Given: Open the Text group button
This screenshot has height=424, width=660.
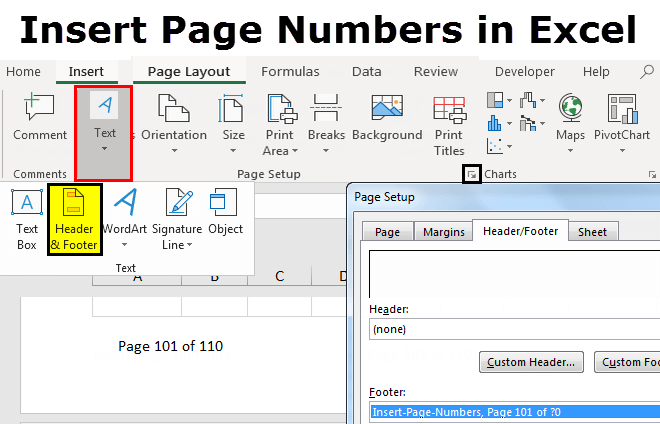Looking at the screenshot, I should click(x=105, y=122).
